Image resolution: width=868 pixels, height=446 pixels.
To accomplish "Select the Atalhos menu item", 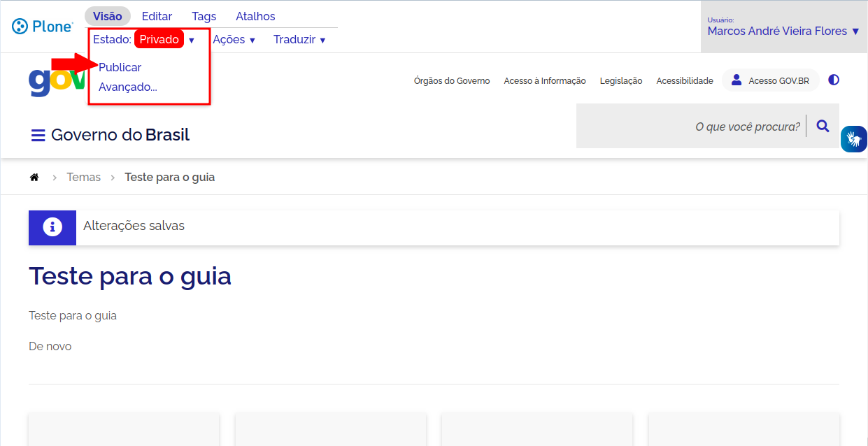I will pos(255,15).
